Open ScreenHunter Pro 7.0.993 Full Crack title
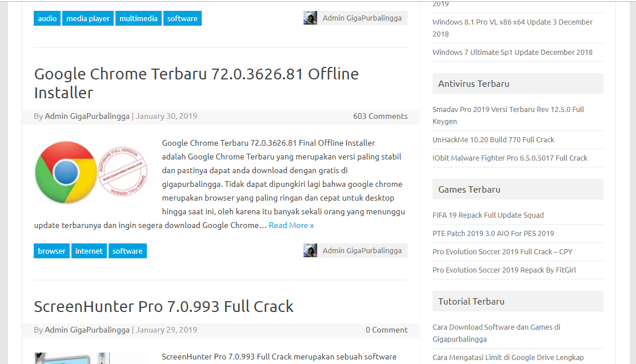Viewport: 636px width, 364px height. pos(163,306)
